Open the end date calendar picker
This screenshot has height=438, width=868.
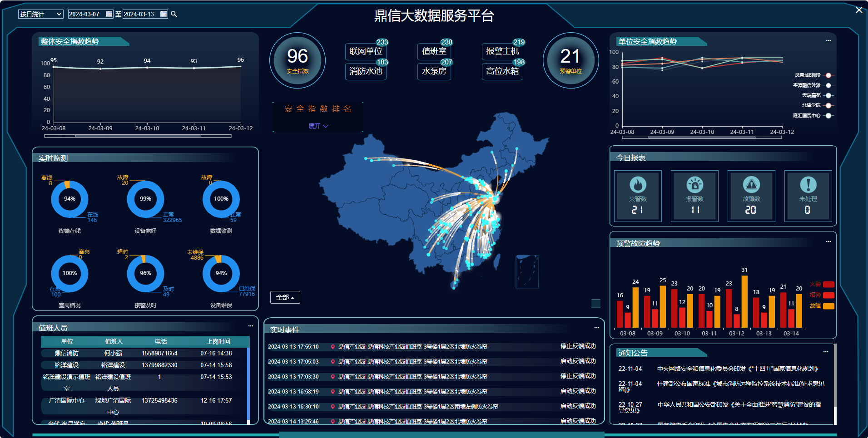(x=164, y=14)
